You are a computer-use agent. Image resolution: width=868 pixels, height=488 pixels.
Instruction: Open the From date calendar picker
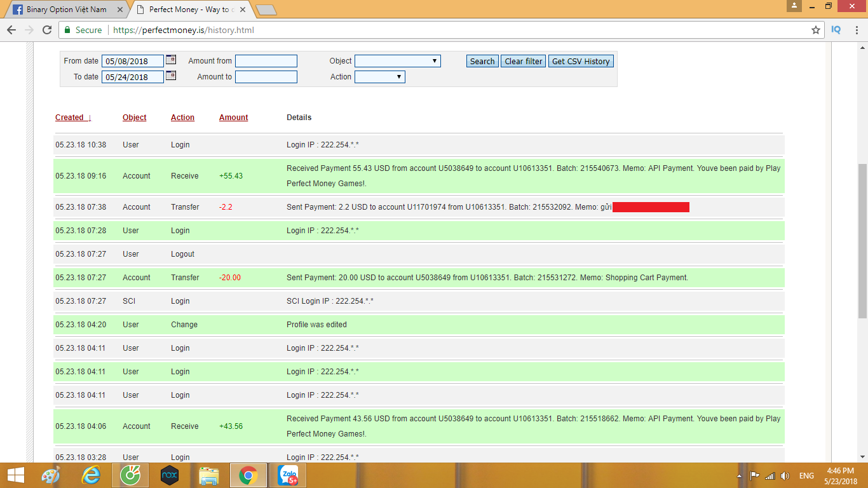click(x=170, y=60)
